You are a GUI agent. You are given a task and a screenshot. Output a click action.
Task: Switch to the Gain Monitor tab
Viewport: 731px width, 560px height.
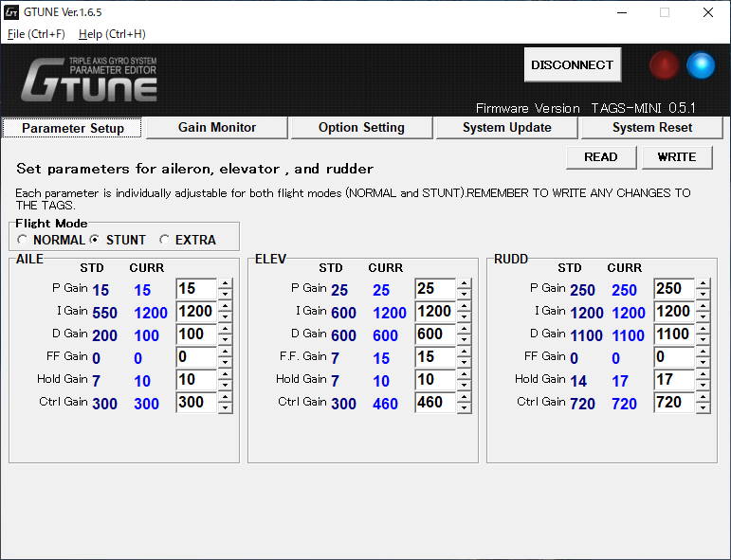pyautogui.click(x=217, y=128)
